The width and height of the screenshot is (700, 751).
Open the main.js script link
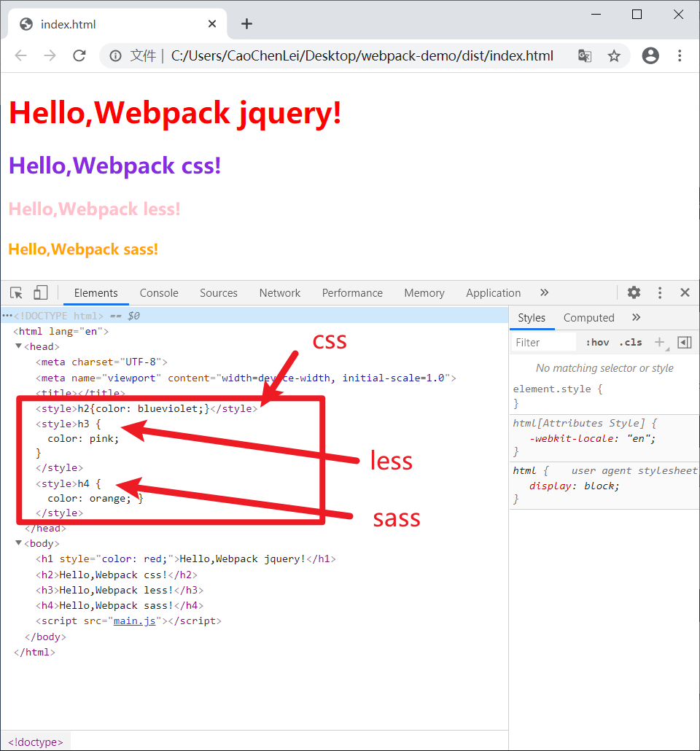pyautogui.click(x=134, y=620)
